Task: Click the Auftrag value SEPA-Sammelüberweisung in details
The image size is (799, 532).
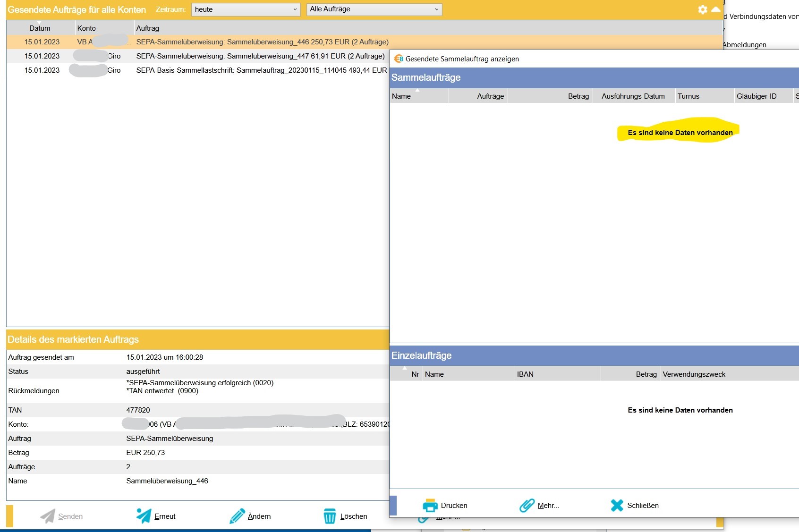Action: (x=170, y=439)
